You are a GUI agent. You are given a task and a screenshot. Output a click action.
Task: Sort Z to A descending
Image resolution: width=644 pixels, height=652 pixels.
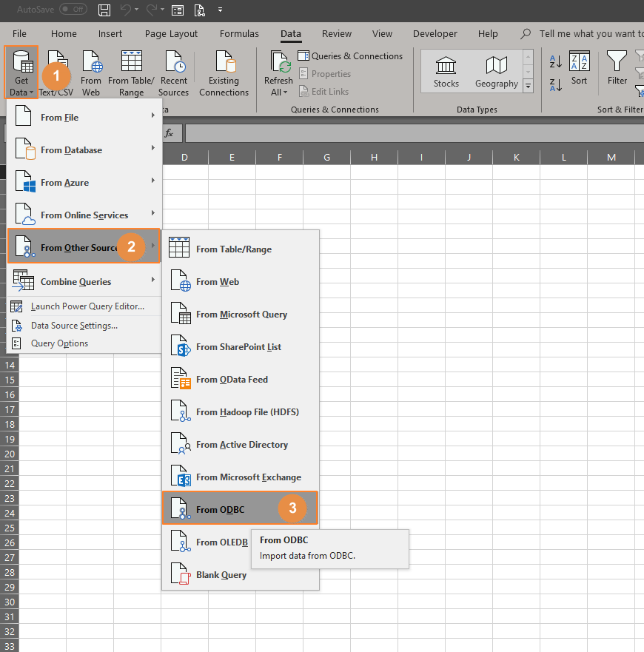tap(556, 84)
